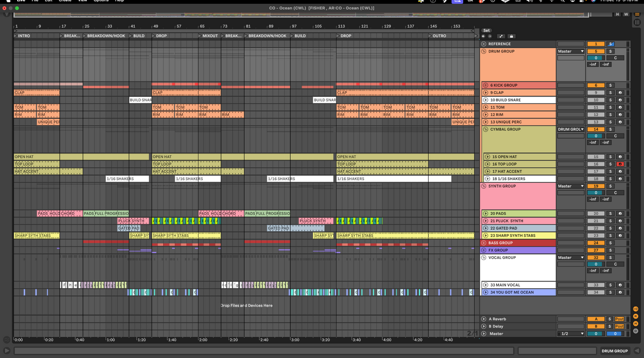Screen dimensions: 644x358
Task: Click the lock envelopes icon
Action: [x=511, y=36]
